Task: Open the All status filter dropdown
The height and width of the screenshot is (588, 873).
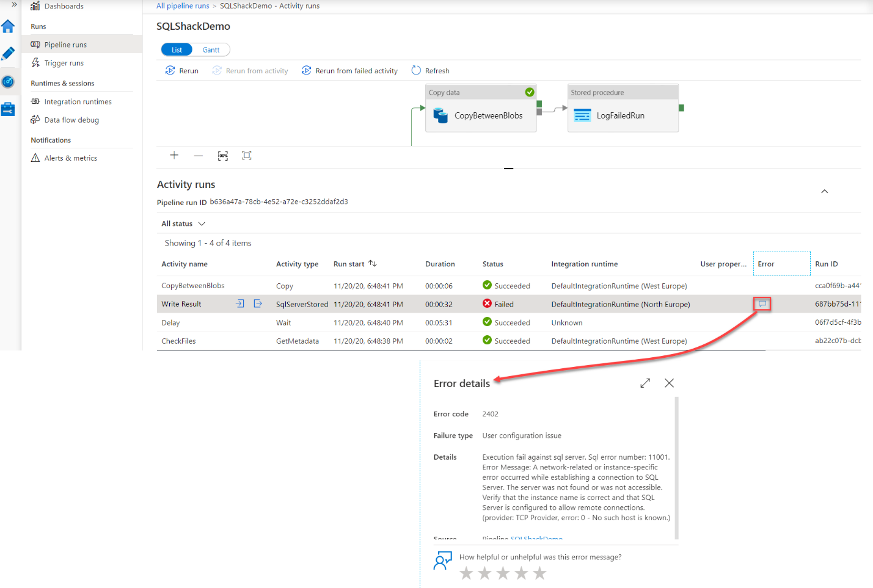Action: click(183, 223)
